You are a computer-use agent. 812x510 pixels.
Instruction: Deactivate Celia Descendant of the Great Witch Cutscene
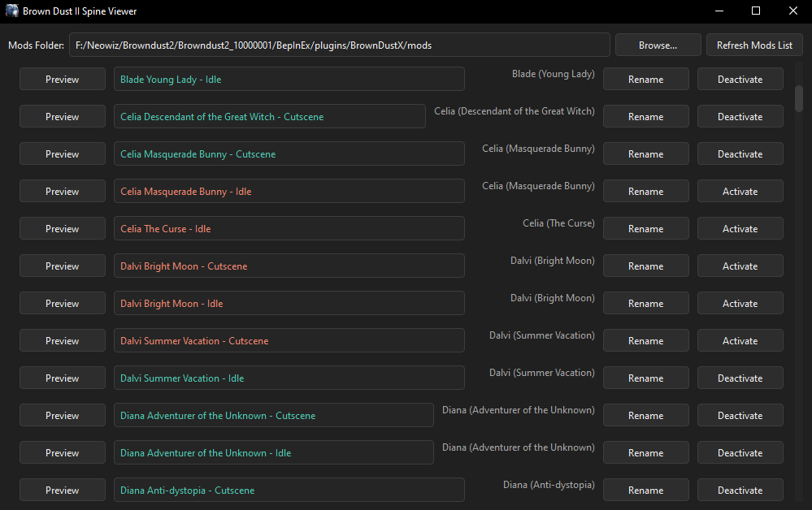pyautogui.click(x=740, y=117)
